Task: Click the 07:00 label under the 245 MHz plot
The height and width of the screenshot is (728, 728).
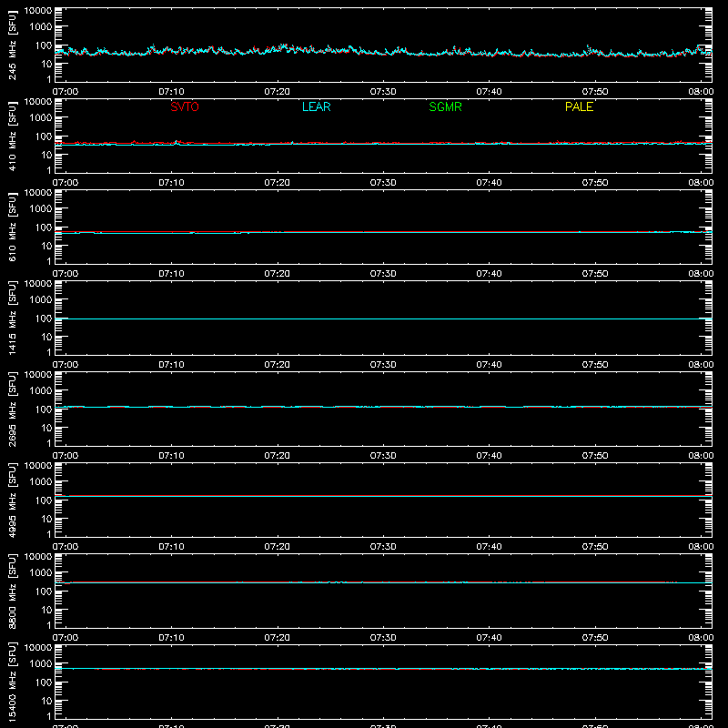Action: [66, 92]
